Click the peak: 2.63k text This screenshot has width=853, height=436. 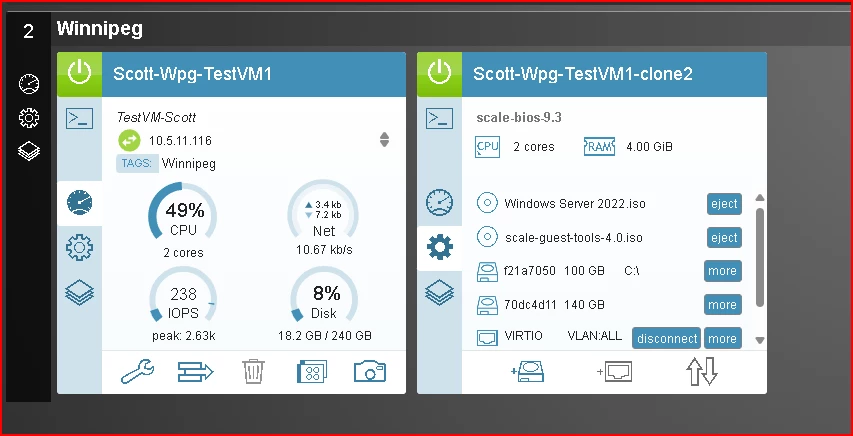click(183, 336)
